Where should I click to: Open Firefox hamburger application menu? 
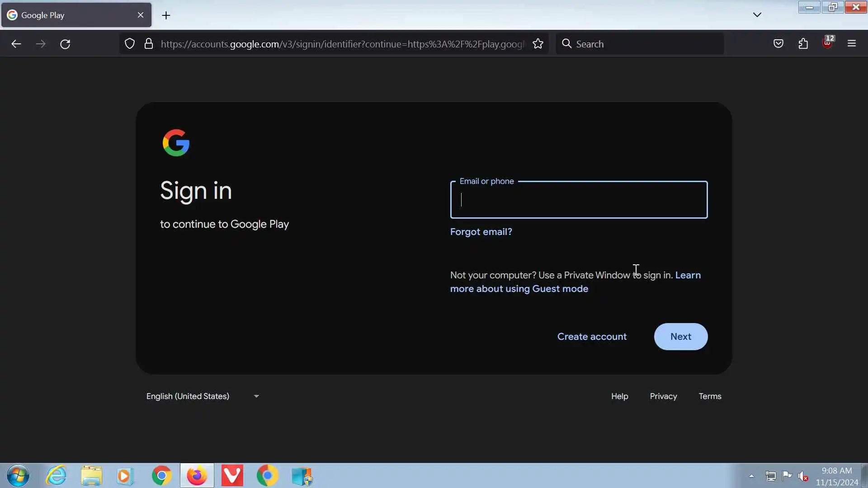click(x=852, y=44)
